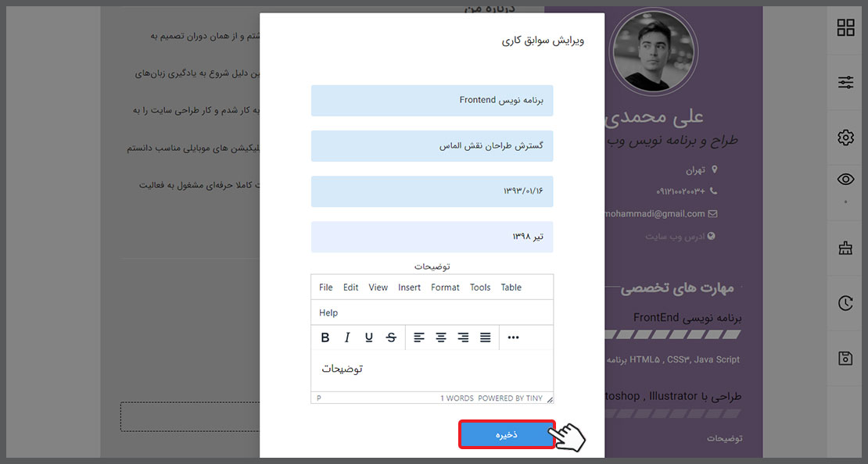Apply strikethrough formatting
The height and width of the screenshot is (464, 868).
(391, 337)
